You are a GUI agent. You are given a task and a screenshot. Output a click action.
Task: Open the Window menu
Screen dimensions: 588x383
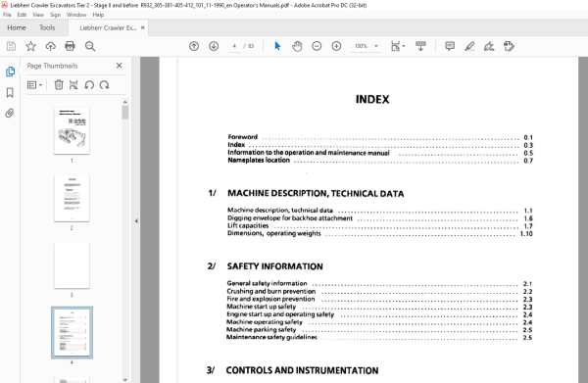76,15
